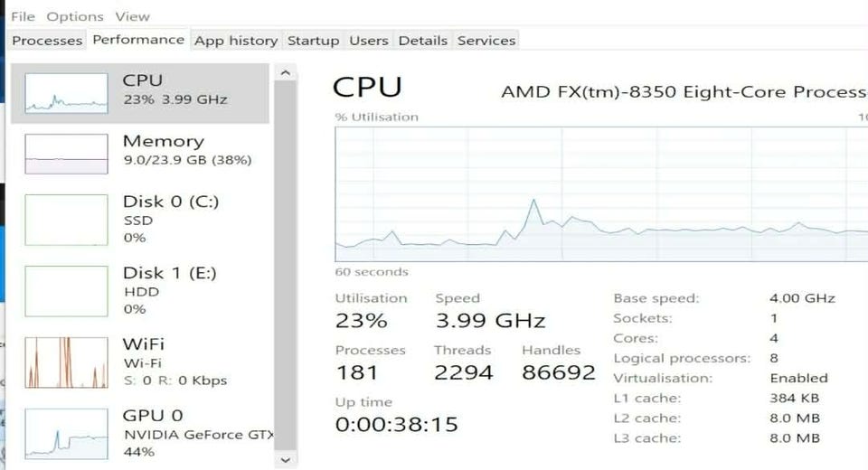Open Disk 0 (C:) SSD performance

click(170, 219)
